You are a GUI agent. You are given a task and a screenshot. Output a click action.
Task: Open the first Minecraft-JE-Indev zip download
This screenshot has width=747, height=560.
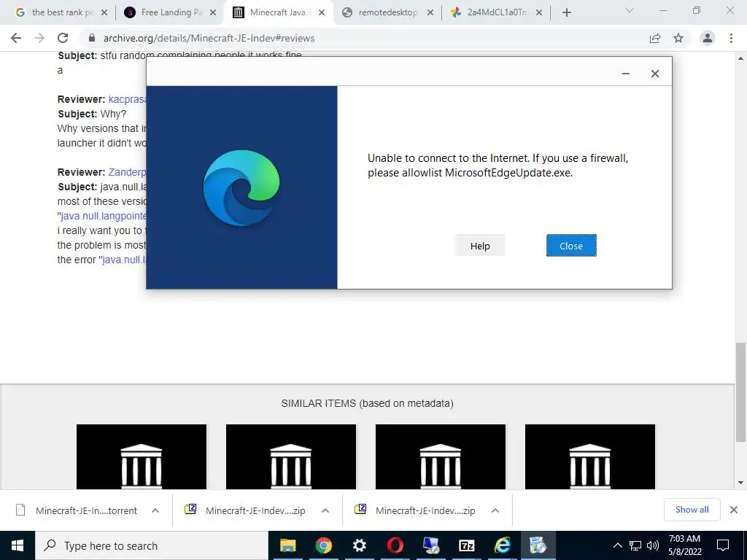coord(245,510)
